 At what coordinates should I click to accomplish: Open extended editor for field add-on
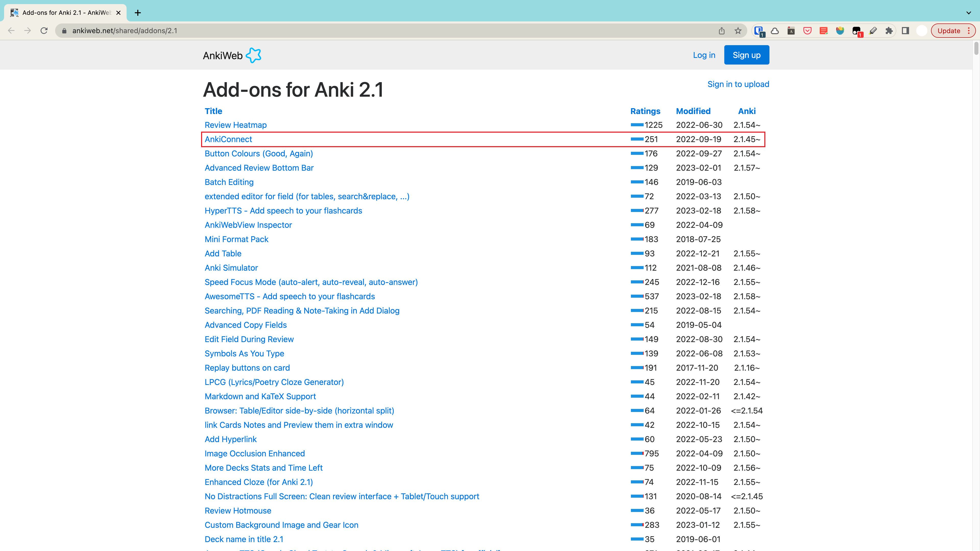pyautogui.click(x=307, y=197)
